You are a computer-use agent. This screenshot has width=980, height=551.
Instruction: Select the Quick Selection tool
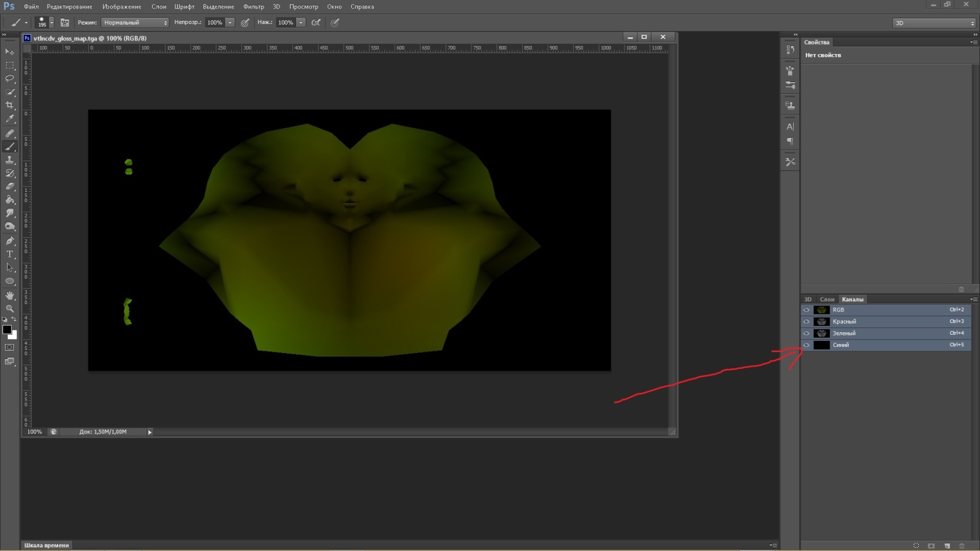(x=10, y=92)
